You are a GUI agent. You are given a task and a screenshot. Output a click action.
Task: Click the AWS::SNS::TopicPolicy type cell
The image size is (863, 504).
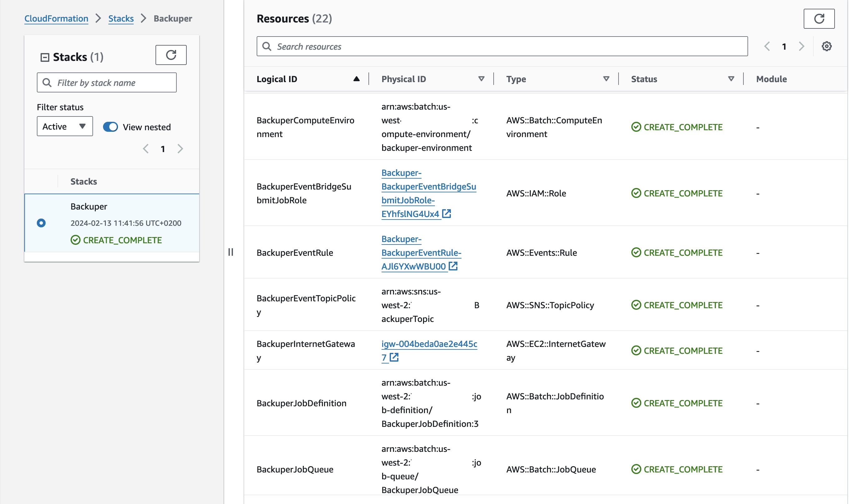coord(550,305)
